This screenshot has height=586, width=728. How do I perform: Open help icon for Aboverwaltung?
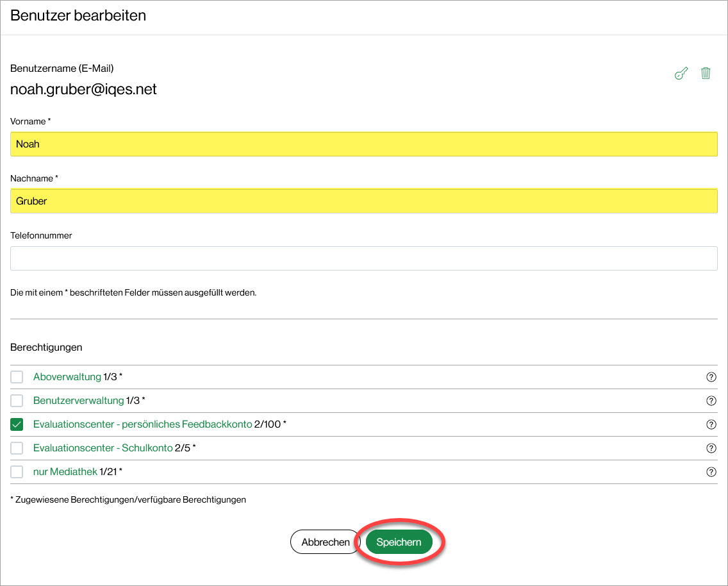click(x=711, y=377)
